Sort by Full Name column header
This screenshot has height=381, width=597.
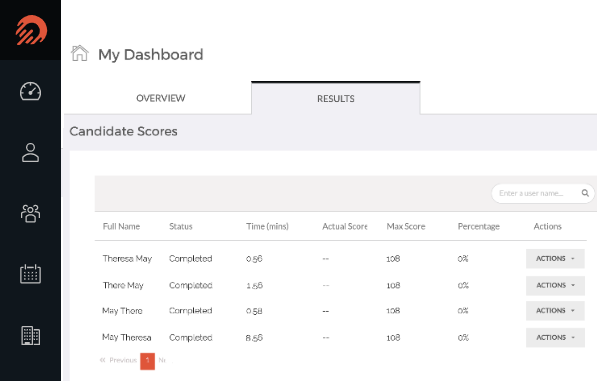tap(121, 226)
